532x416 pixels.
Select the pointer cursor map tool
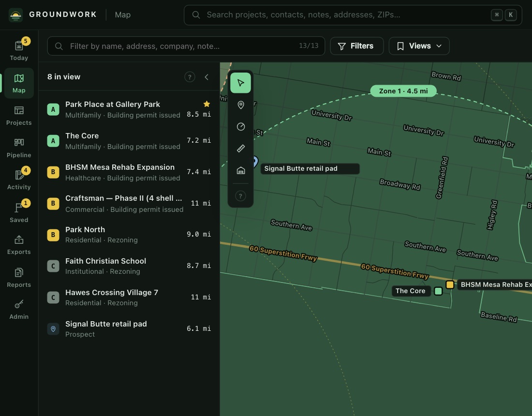[x=240, y=83]
